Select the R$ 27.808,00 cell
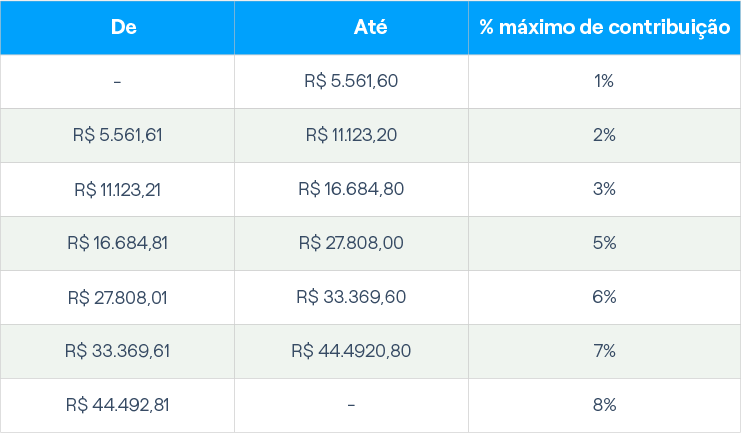 coord(351,243)
